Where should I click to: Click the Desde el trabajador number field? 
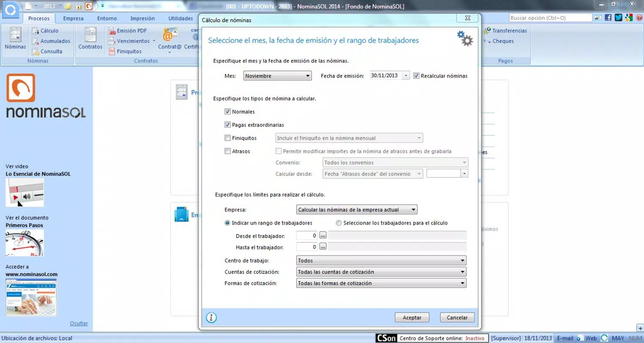coord(307,235)
